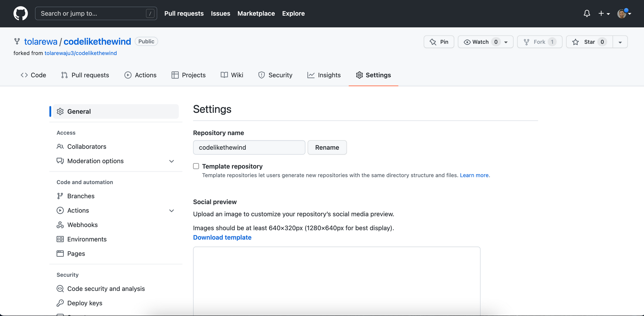Switch to the Projects tab

(188, 75)
